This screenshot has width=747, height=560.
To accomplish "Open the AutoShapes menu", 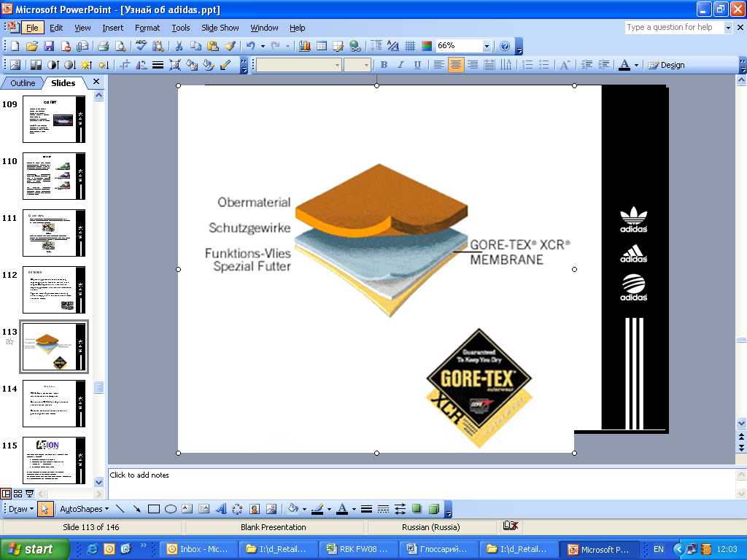I will (85, 509).
